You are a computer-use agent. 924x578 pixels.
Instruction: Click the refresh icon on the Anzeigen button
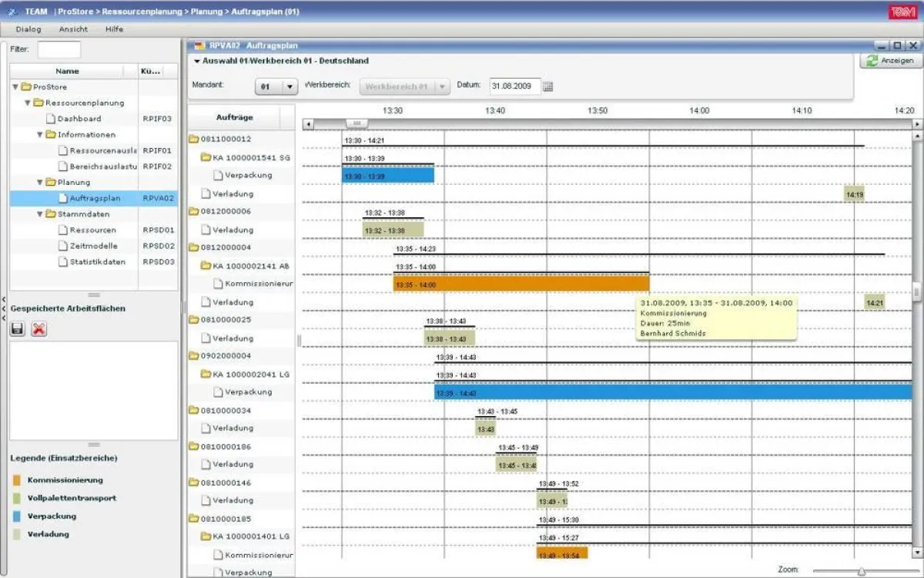873,59
